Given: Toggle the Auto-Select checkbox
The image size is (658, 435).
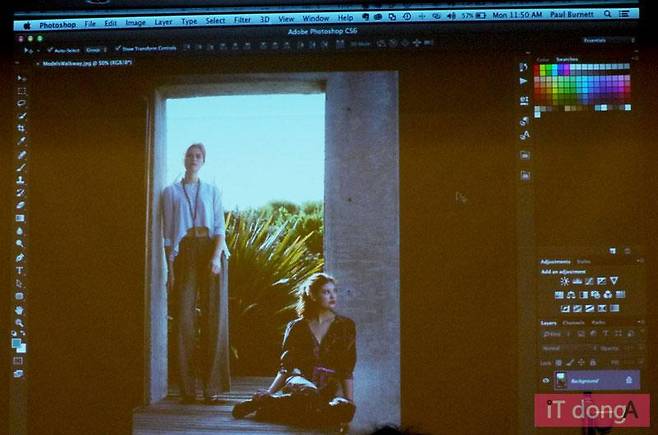Looking at the screenshot, I should coord(50,48).
